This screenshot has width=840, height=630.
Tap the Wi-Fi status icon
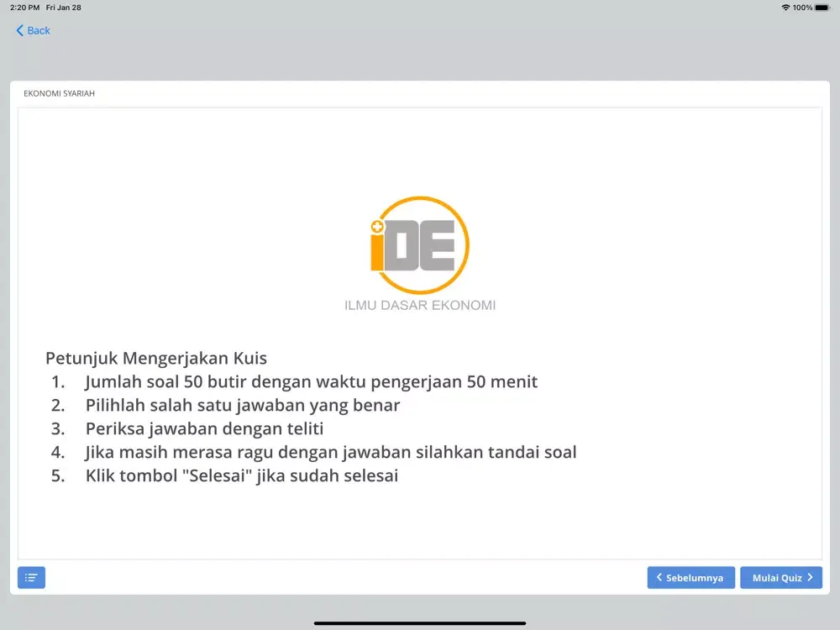coord(785,8)
